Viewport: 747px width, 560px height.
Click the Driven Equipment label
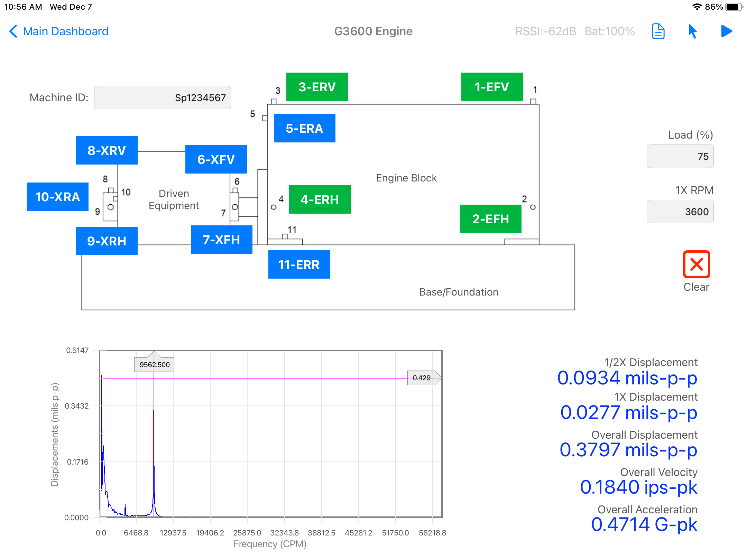point(174,199)
